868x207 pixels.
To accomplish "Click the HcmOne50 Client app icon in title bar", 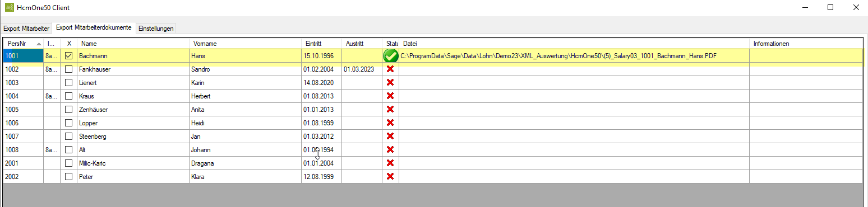I will [x=9, y=7].
